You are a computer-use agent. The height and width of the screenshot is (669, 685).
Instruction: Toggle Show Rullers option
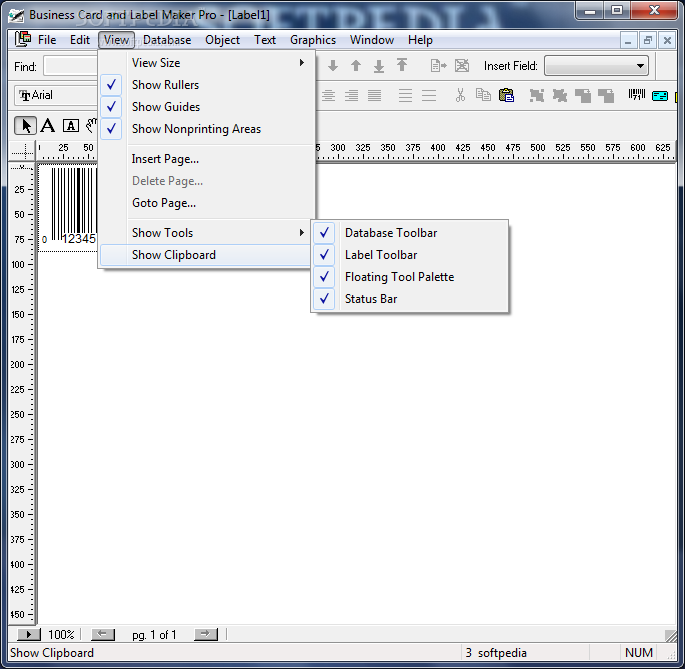206,85
